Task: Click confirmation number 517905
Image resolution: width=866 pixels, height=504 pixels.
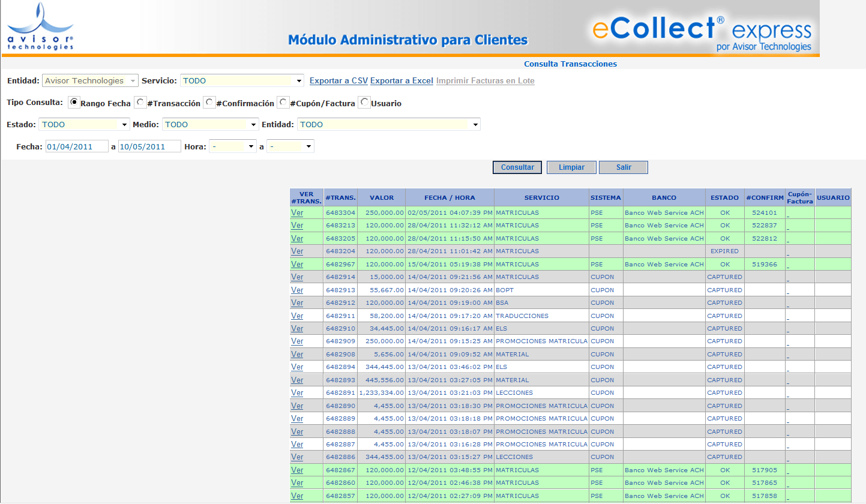Action: (x=765, y=470)
